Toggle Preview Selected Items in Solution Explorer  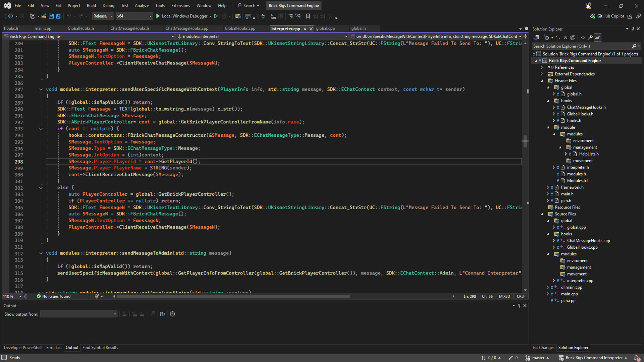click(x=598, y=38)
